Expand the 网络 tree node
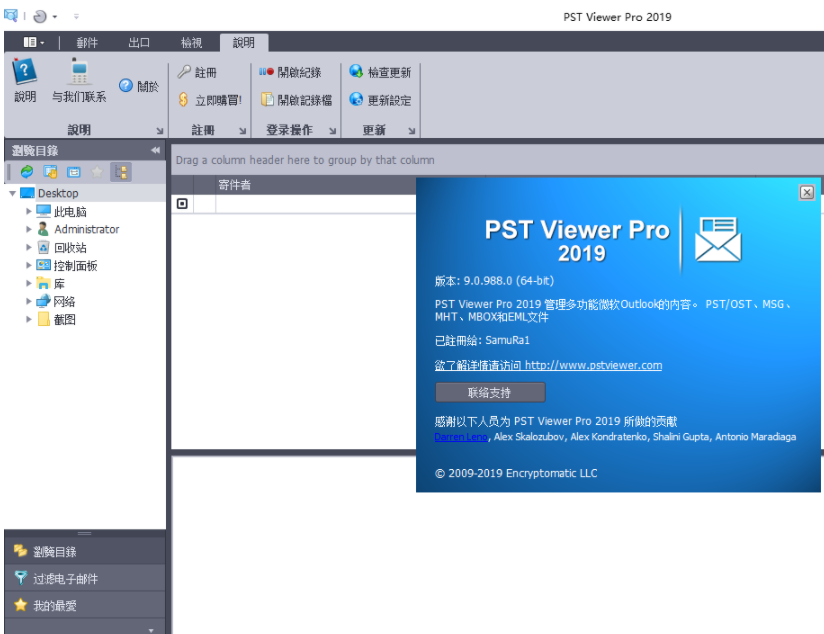 click(29, 301)
